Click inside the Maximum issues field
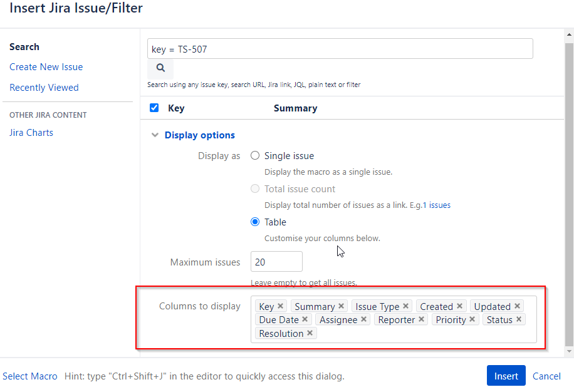 pos(276,262)
